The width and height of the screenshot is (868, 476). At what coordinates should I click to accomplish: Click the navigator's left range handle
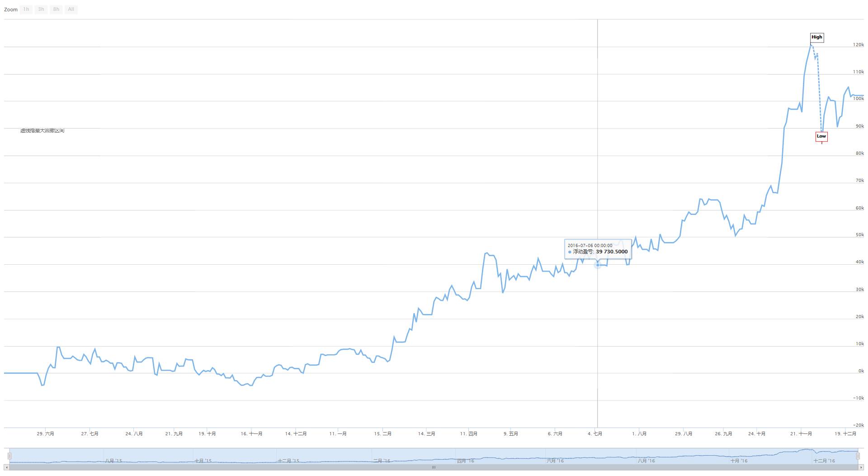coord(9,456)
